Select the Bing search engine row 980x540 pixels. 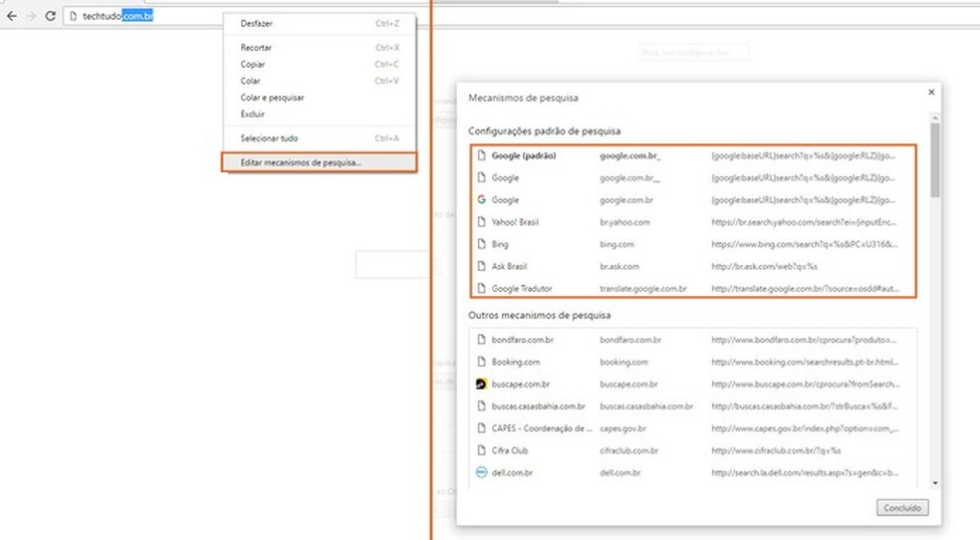tap(693, 244)
